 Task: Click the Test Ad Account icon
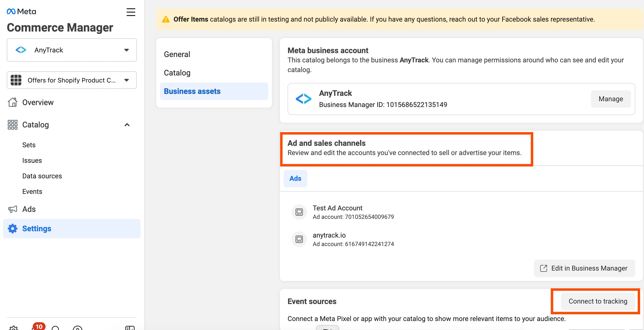tap(299, 212)
